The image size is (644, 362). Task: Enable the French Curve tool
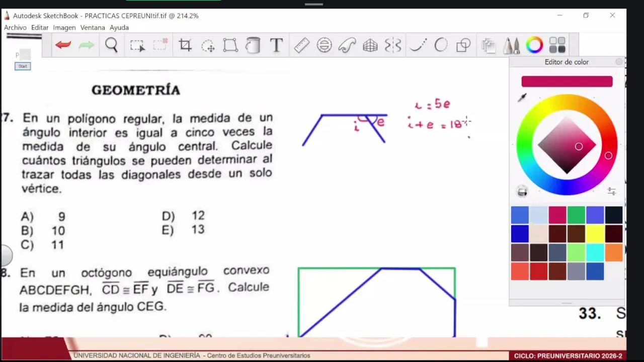(x=347, y=45)
